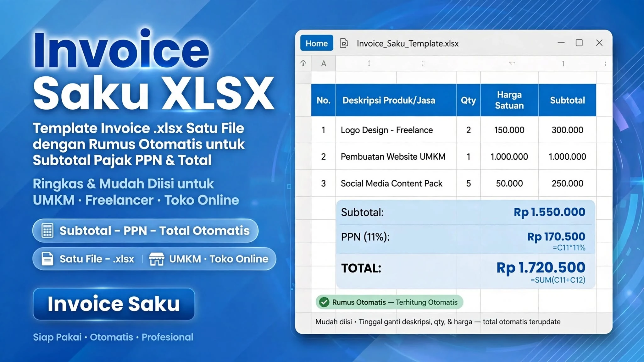Click the file document icon beside Satu File
The width and height of the screenshot is (644, 362).
coord(47,259)
